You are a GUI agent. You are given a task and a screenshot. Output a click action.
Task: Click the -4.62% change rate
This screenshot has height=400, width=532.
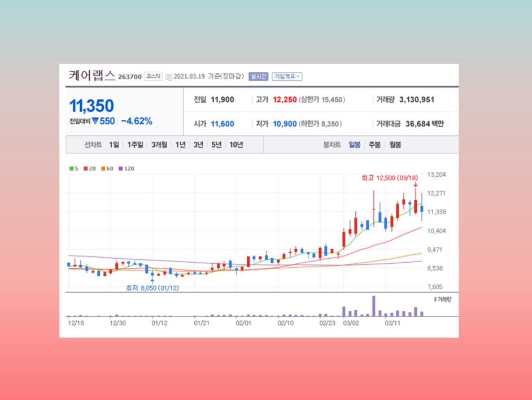pyautogui.click(x=137, y=121)
